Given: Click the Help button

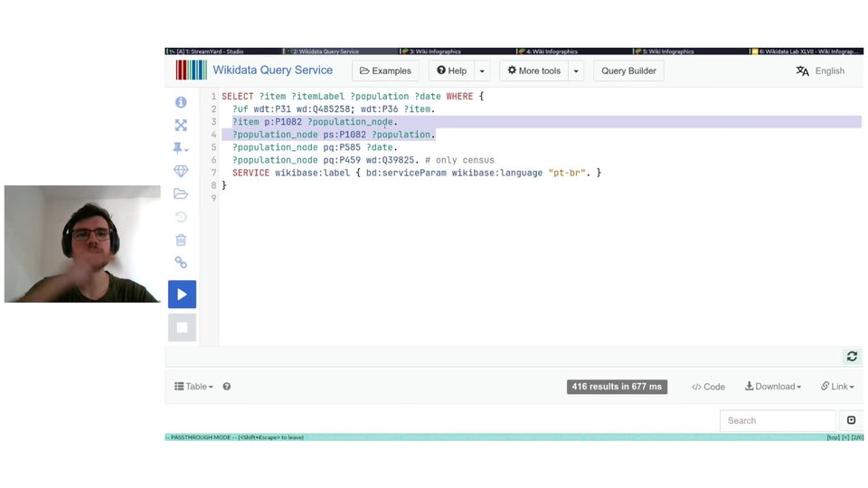Looking at the screenshot, I should [452, 70].
